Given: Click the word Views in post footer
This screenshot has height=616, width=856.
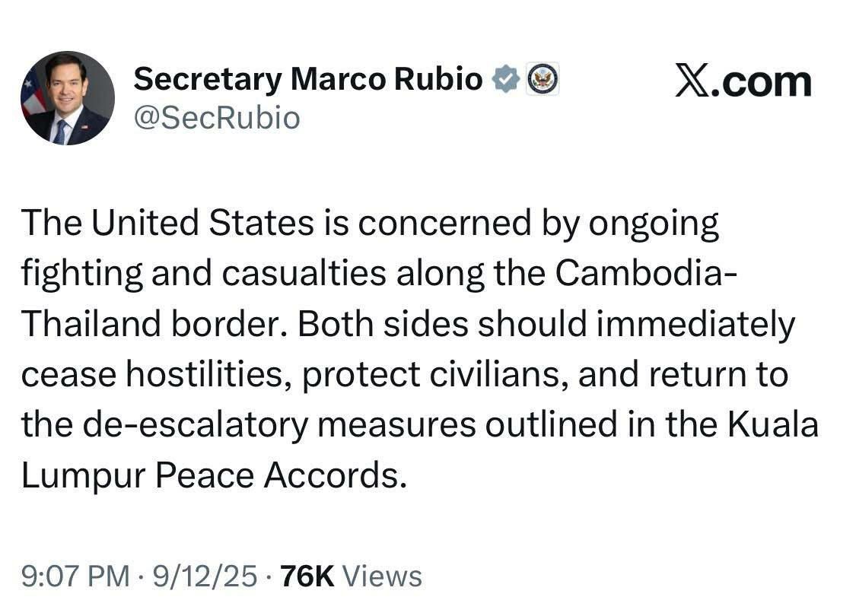Looking at the screenshot, I should 382,576.
